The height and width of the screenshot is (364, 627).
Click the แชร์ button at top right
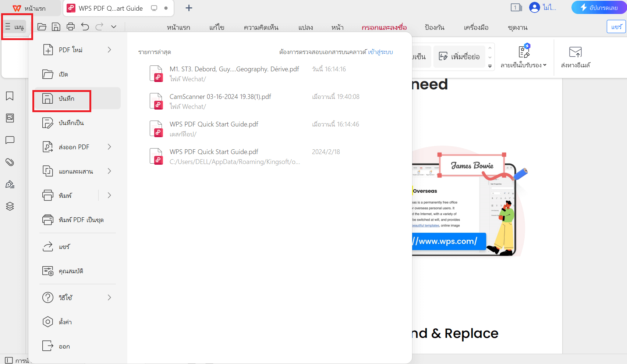coord(616,27)
